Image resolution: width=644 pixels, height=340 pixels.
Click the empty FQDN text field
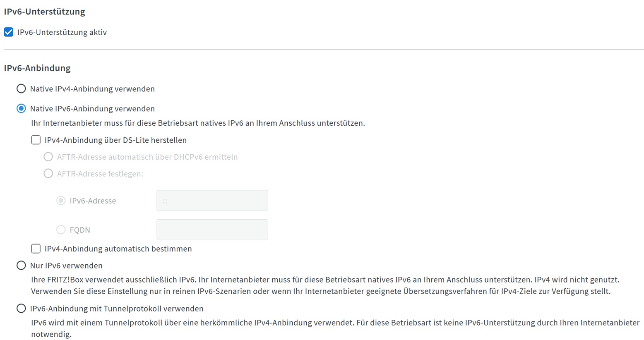point(212,230)
